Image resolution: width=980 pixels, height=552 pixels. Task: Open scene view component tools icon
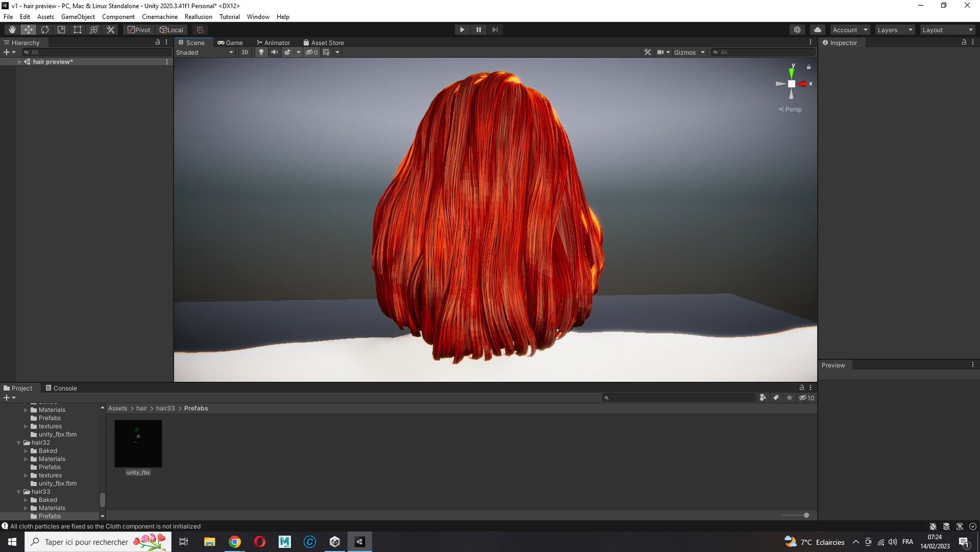coord(647,52)
